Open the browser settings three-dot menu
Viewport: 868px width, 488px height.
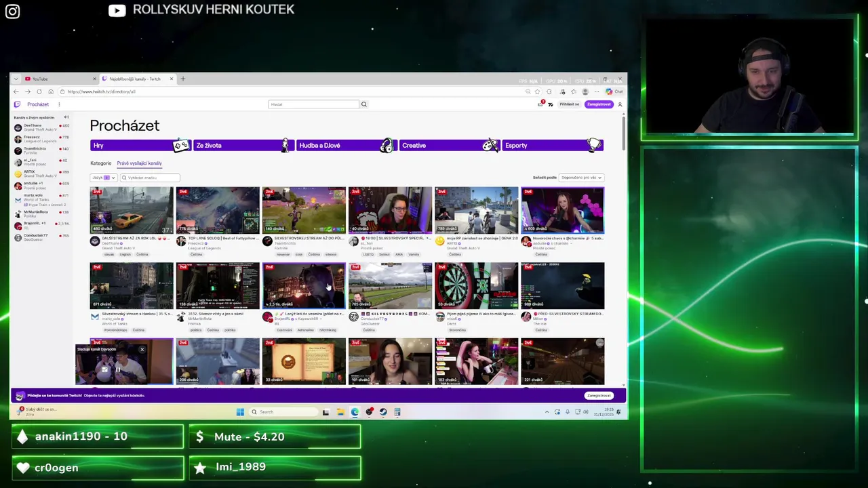(x=596, y=91)
